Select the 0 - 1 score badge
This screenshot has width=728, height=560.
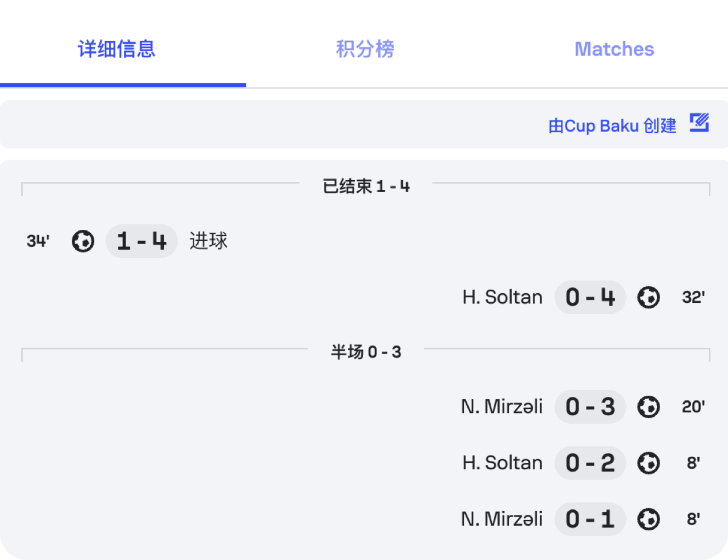pyautogui.click(x=590, y=520)
